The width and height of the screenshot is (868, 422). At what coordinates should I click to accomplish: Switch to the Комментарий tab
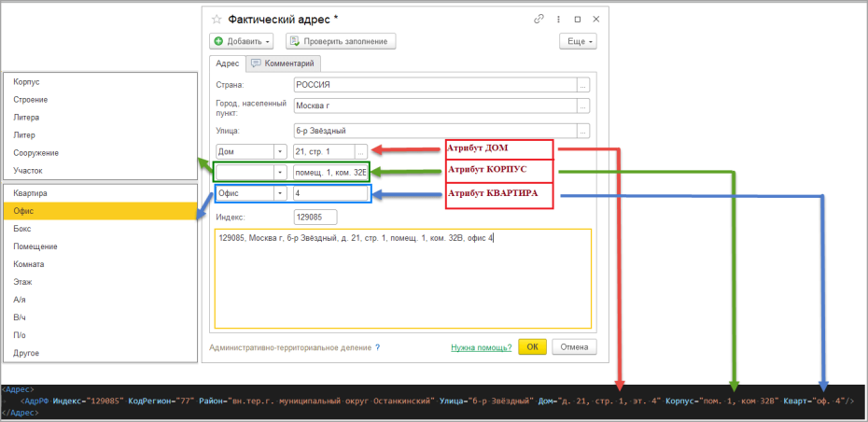pyautogui.click(x=284, y=63)
